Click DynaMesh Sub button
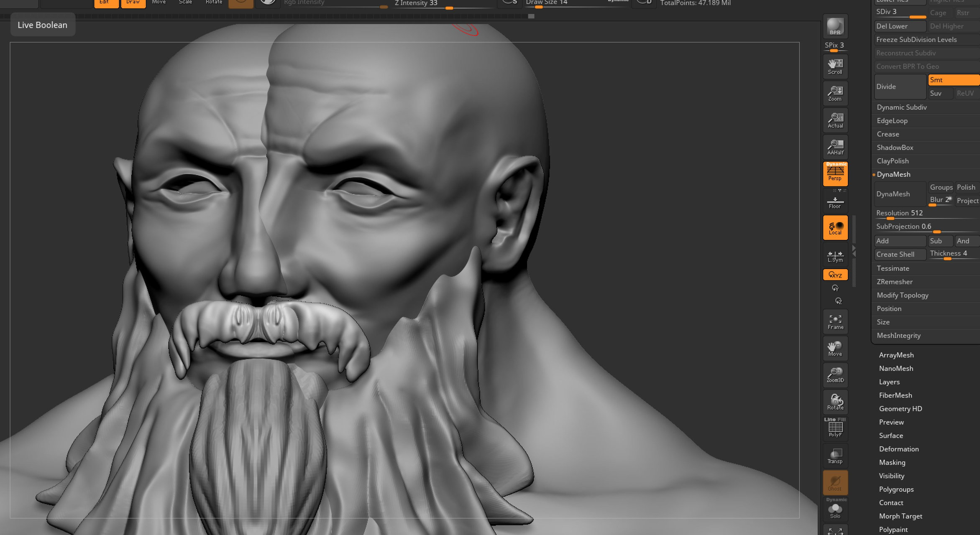980x535 pixels. 940,241
